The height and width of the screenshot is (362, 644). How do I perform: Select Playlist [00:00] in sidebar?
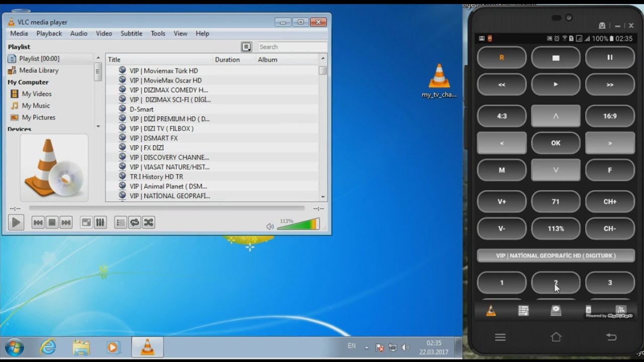50,58
